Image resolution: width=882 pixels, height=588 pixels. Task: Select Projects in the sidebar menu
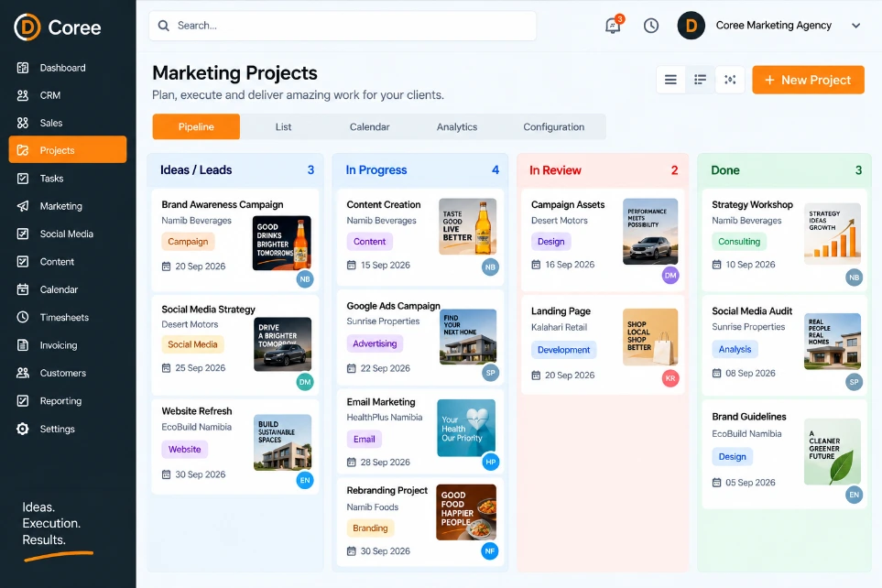coord(68,150)
